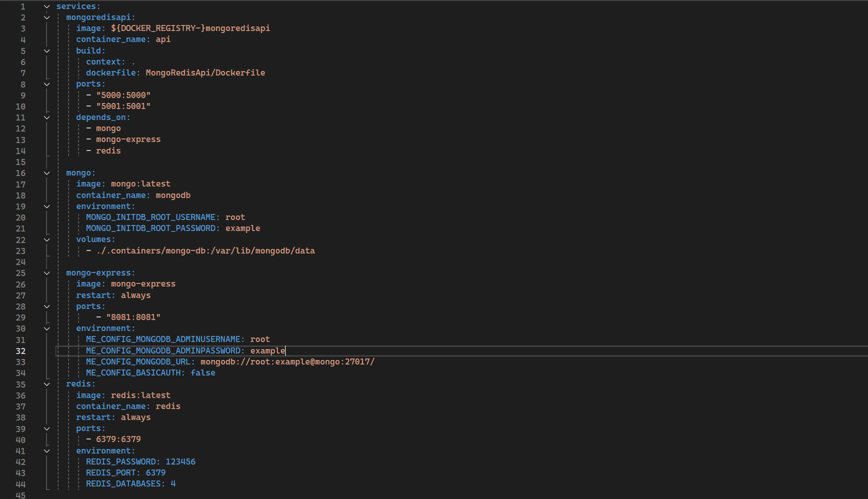Fold the build block at line 5
868x499 pixels.
46,51
